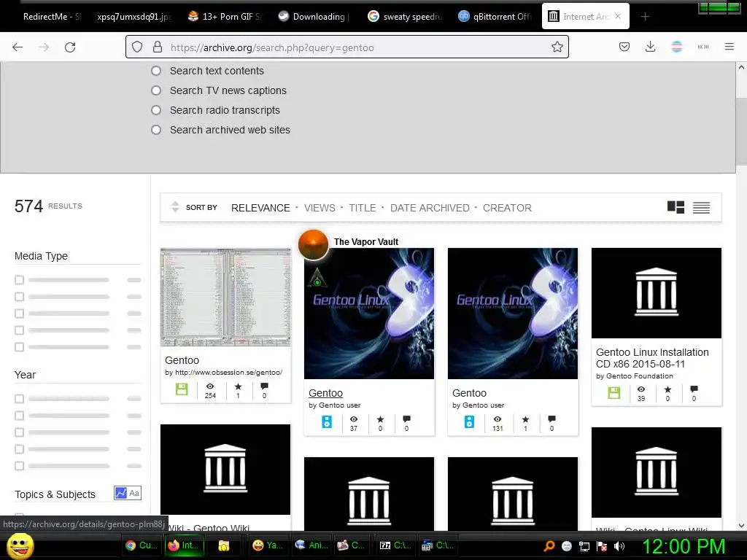
Task: Click the smiley Start button
Action: coord(20,545)
